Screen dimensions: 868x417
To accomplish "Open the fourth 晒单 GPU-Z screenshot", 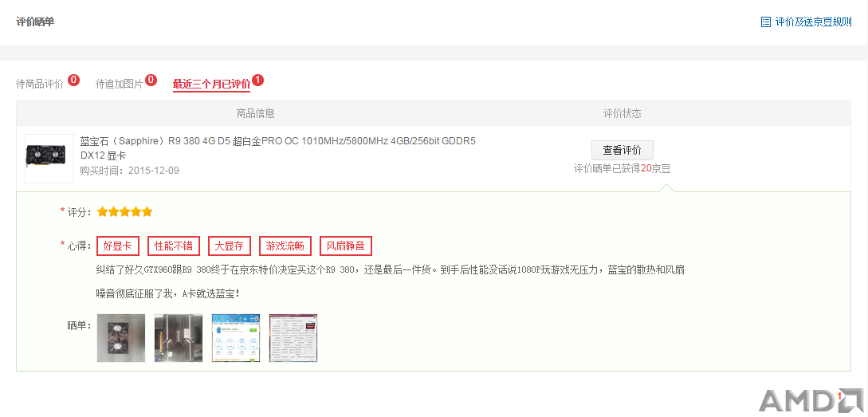I will click(x=293, y=338).
